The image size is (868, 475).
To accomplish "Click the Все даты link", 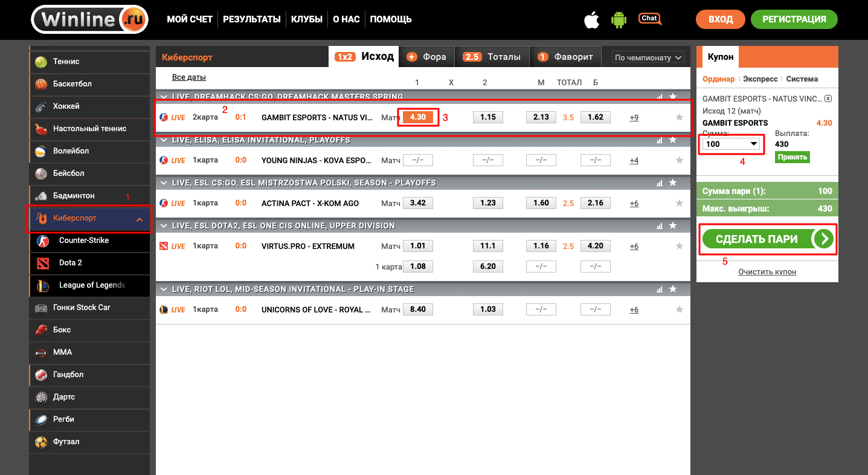I will (189, 77).
